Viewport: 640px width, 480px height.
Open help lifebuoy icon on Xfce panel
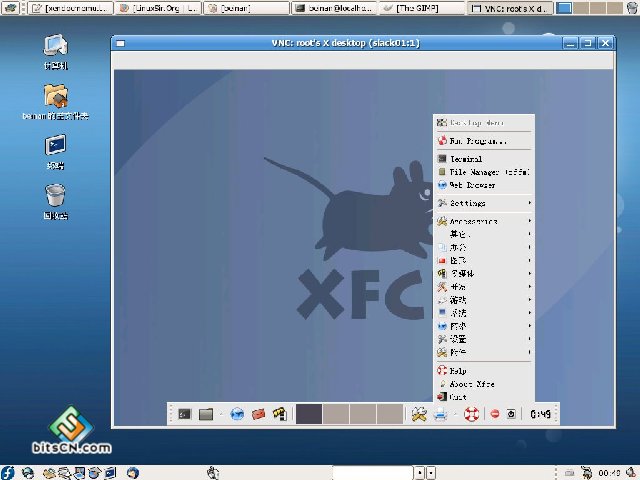pos(471,414)
